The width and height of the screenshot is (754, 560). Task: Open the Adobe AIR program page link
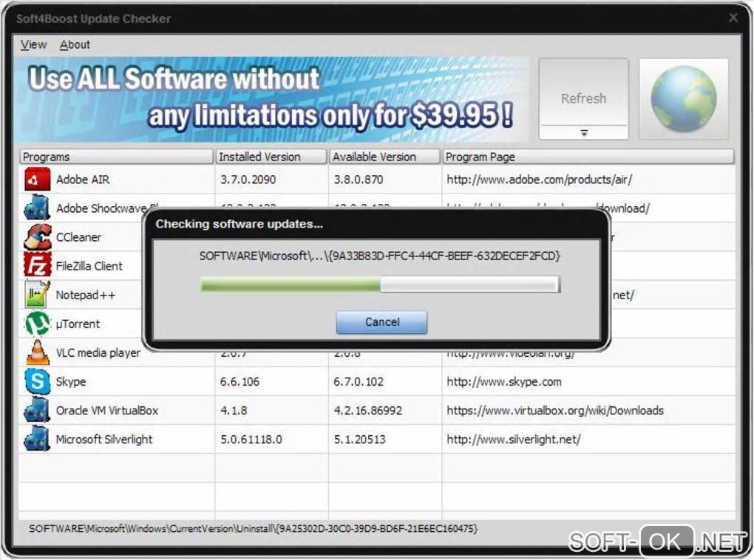tap(539, 180)
